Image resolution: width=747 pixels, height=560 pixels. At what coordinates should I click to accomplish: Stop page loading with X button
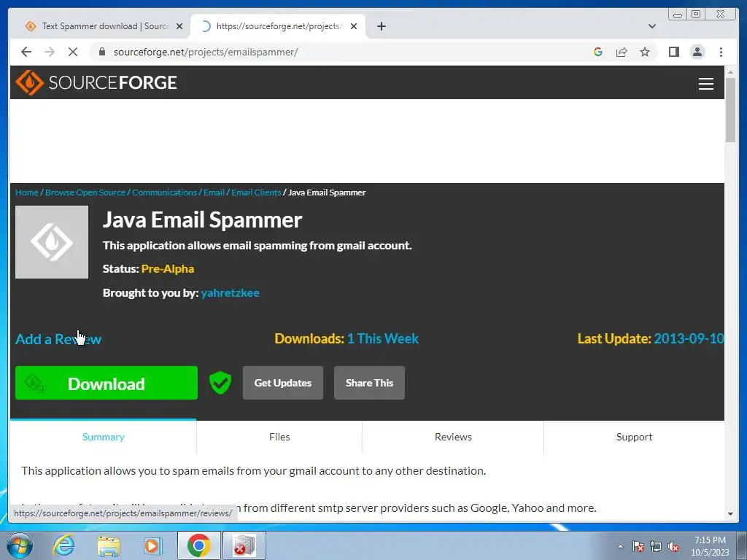pyautogui.click(x=73, y=52)
